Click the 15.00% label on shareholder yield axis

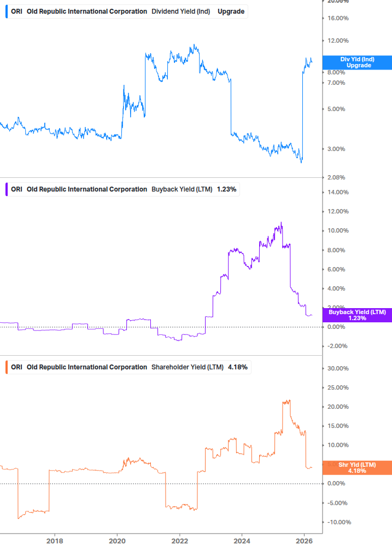pos(338,426)
